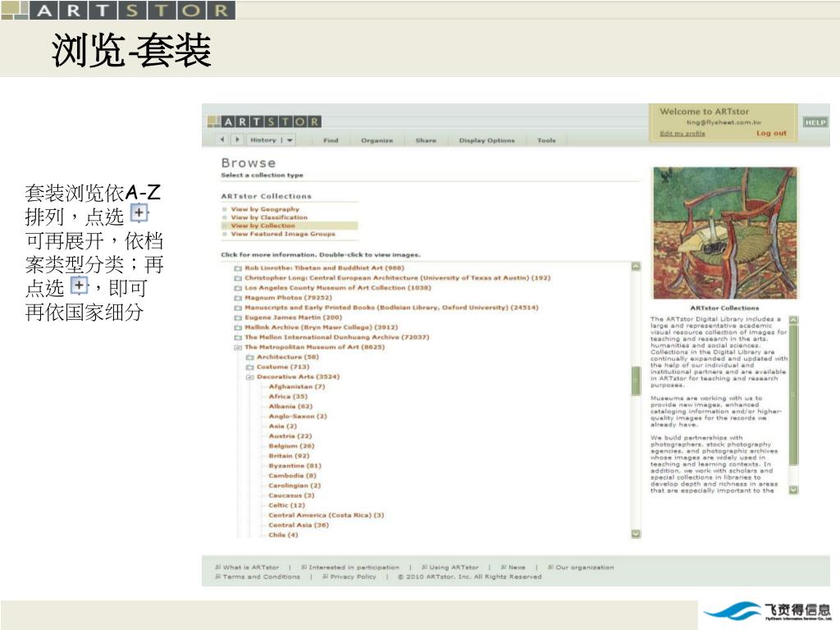840x630 pixels.
Task: Select Chile (4) entry
Action: coord(283,535)
